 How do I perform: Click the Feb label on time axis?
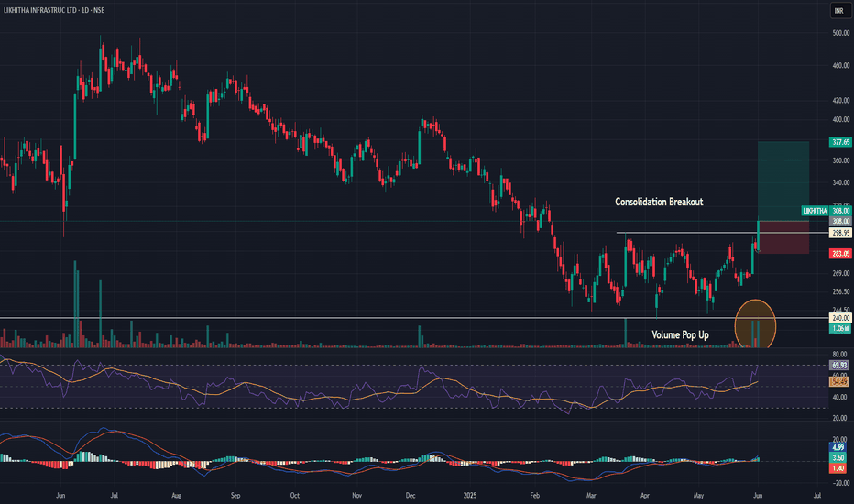coord(535,496)
